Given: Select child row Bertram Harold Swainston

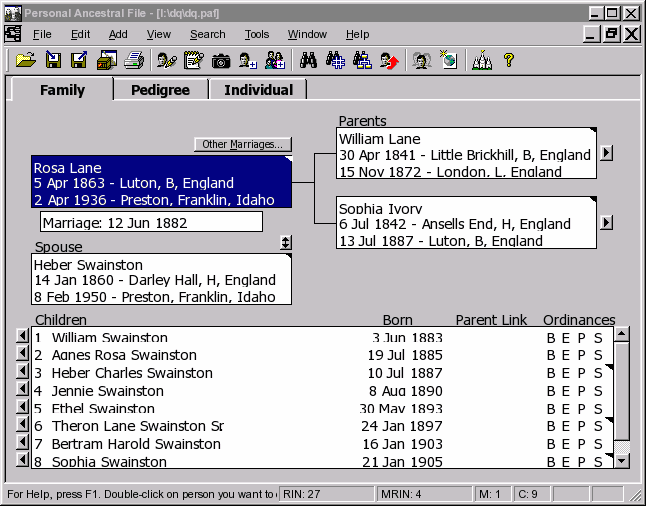Looking at the screenshot, I should coord(322,444).
